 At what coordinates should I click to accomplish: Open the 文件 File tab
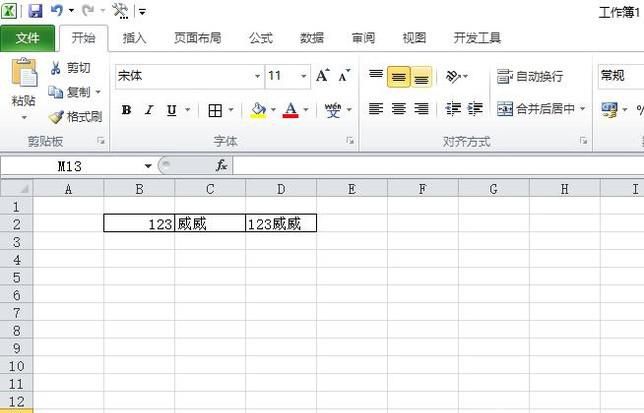[27, 38]
